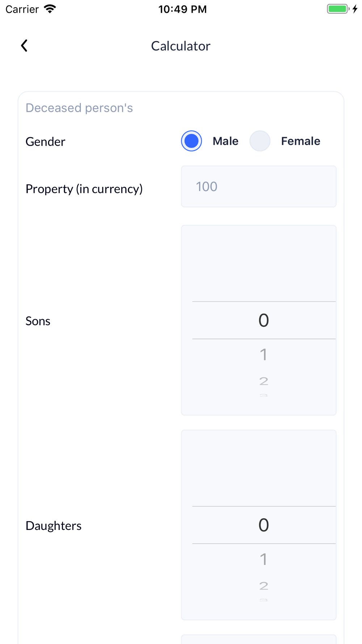Tap the Deceased person's section header
Image resolution: width=362 pixels, height=644 pixels.
(79, 108)
